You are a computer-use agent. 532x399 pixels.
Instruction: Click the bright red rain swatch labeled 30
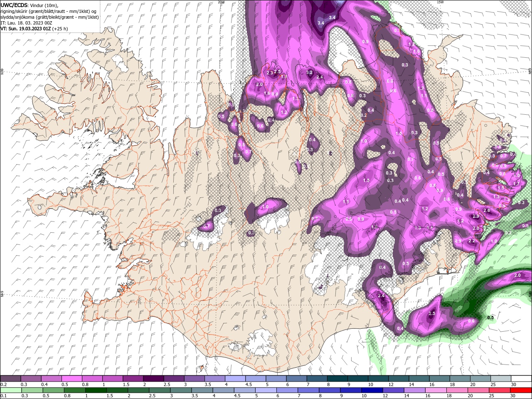pos(520,390)
